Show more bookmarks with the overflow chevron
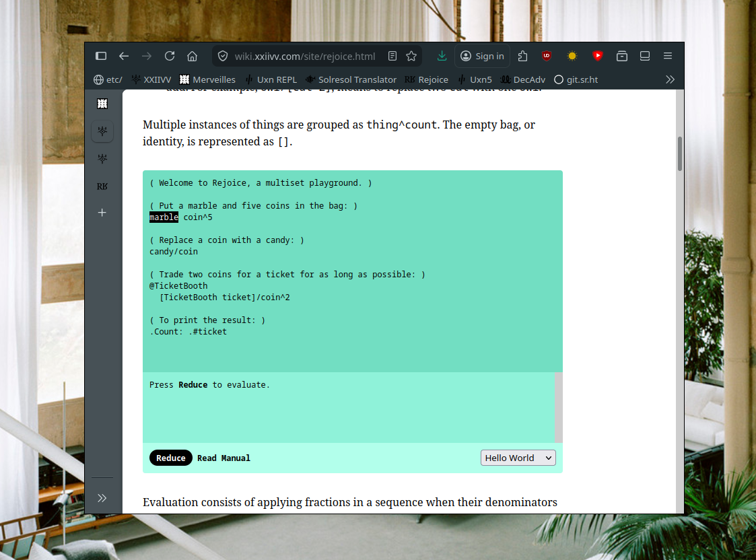 pos(670,79)
